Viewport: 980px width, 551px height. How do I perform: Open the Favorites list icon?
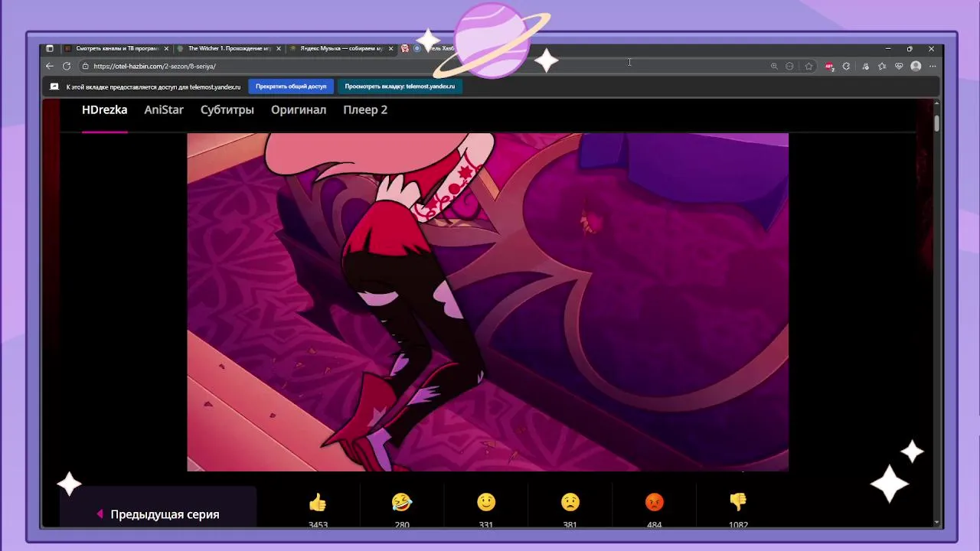(x=882, y=67)
